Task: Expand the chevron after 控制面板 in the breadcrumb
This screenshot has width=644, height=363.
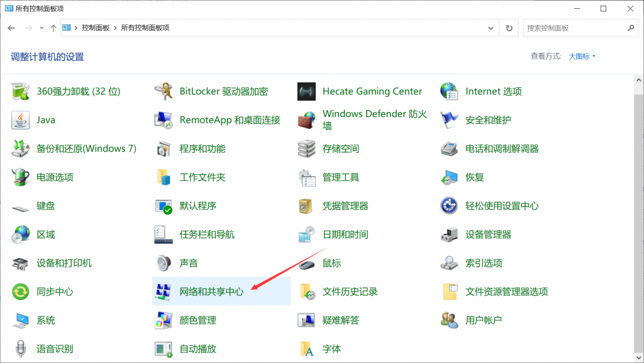Action: click(x=116, y=28)
